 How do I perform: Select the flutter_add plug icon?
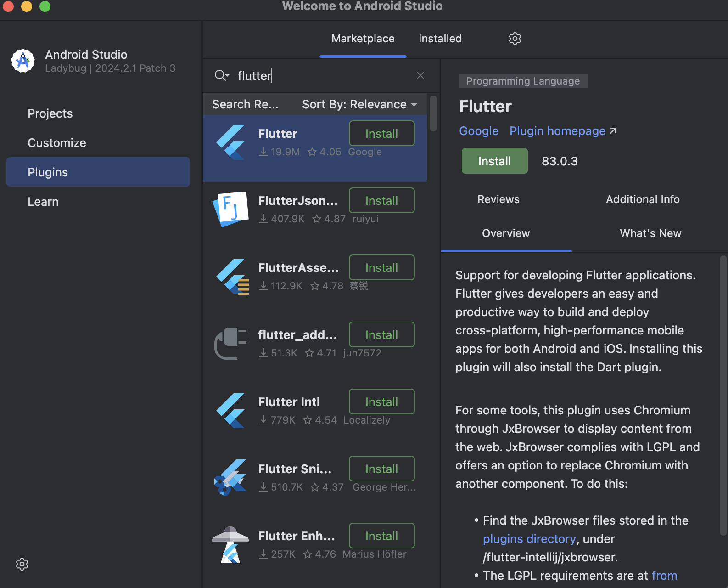tap(230, 344)
